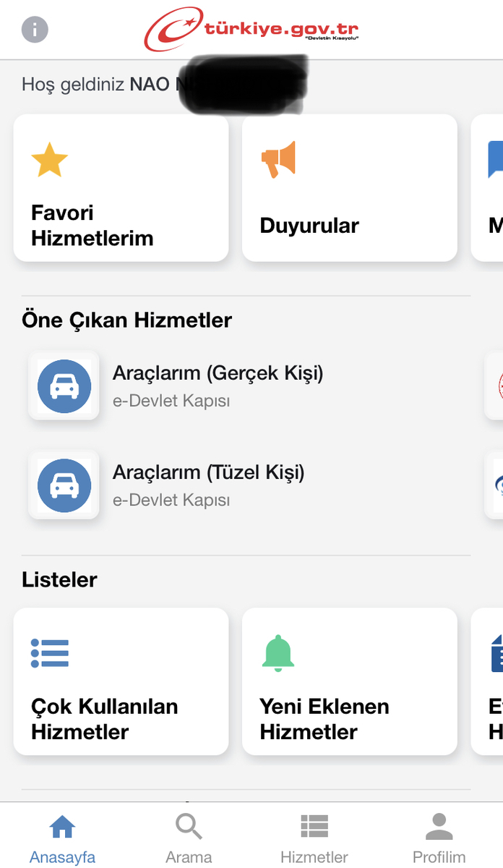Viewport: 503px width, 868px height.
Task: Switch to the Anasayfa tab
Action: click(62, 838)
